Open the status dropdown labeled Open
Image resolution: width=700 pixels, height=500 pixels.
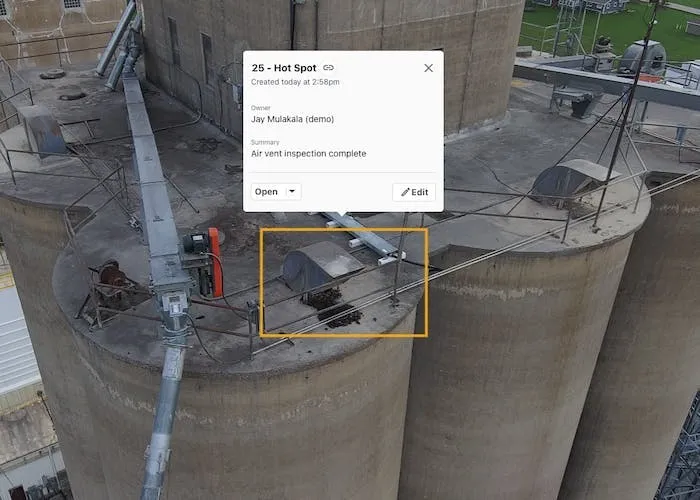[276, 192]
